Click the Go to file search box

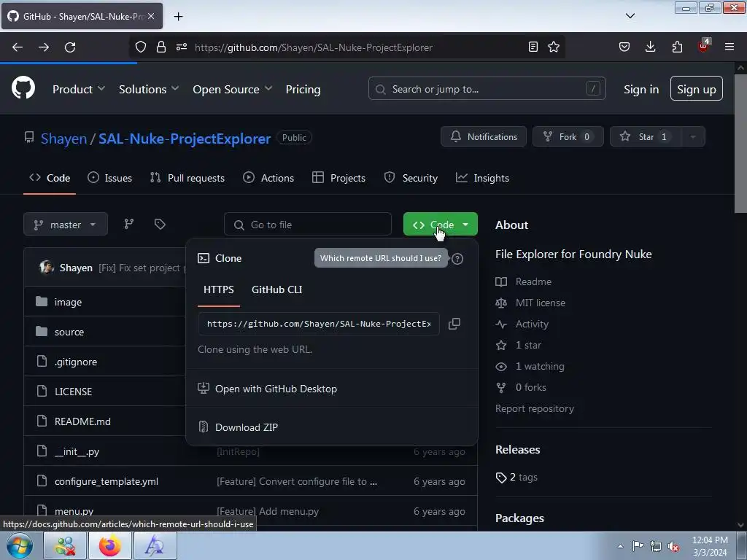pyautogui.click(x=308, y=225)
